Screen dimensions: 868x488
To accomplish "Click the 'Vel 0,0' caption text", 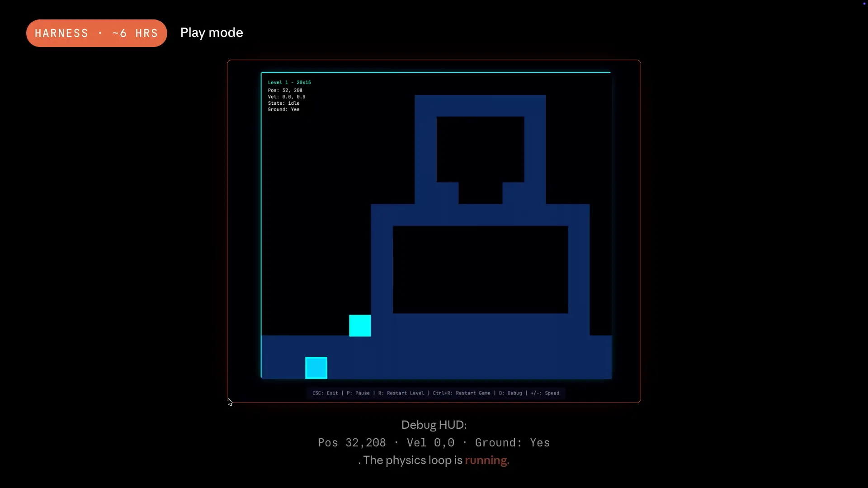I will pyautogui.click(x=430, y=443).
